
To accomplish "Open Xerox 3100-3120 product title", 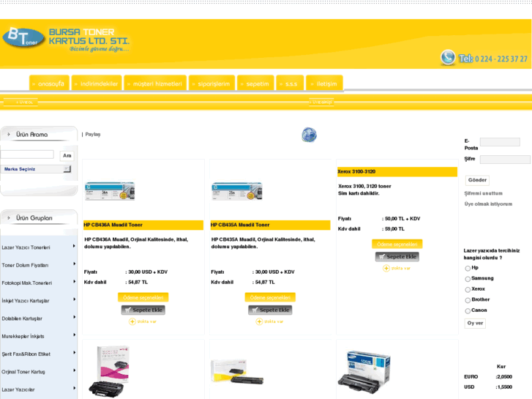I will [356, 171].
